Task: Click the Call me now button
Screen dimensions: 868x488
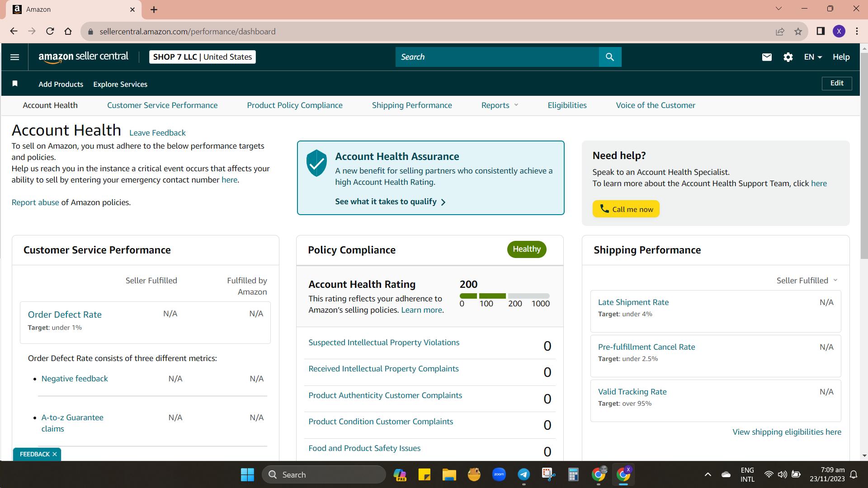Action: tap(626, 209)
